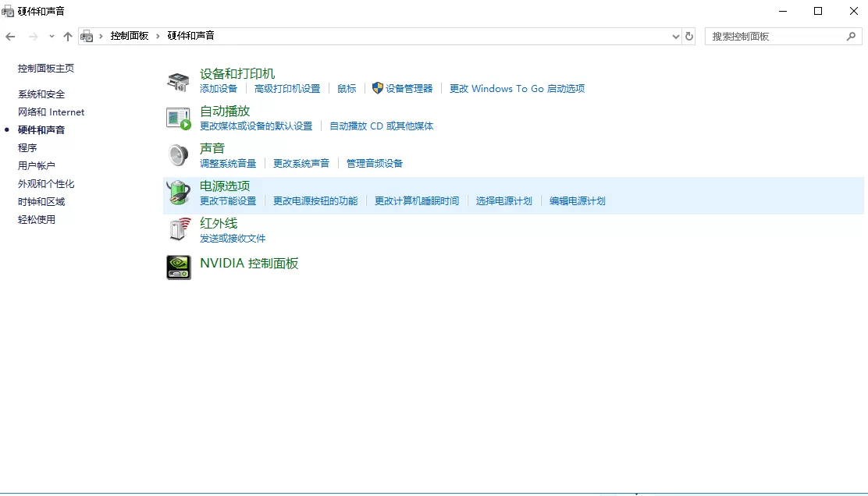The image size is (868, 496).
Task: Click the 添加设备 link
Action: (219, 89)
